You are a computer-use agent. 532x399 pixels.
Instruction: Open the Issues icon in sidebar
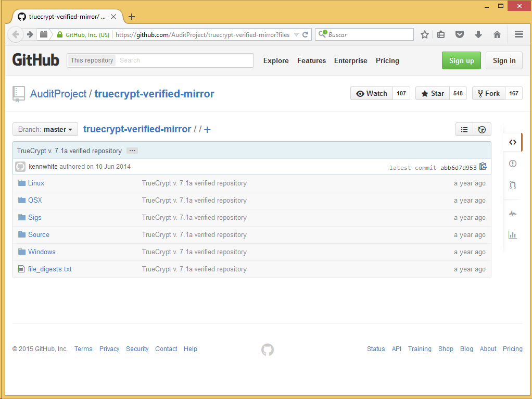[513, 164]
